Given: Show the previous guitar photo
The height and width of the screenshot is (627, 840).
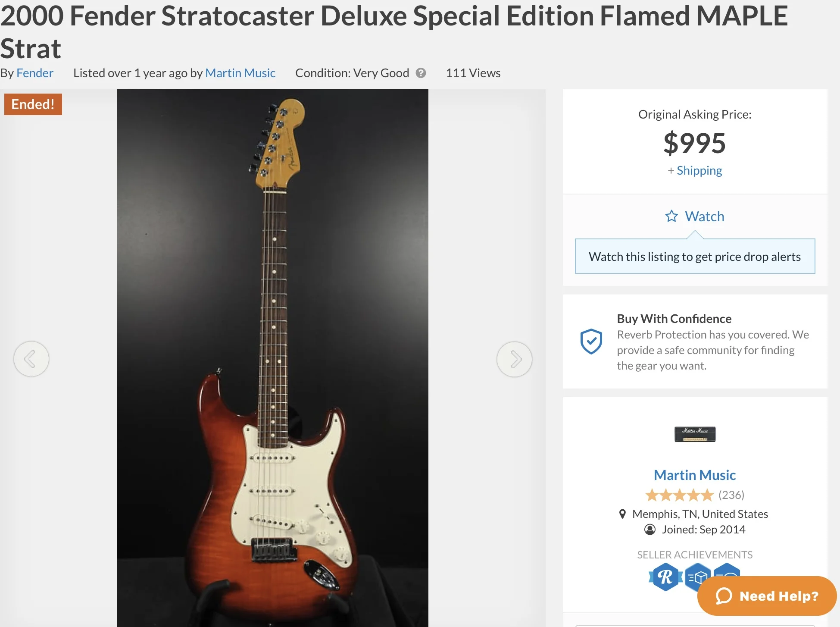Looking at the screenshot, I should pos(31,359).
